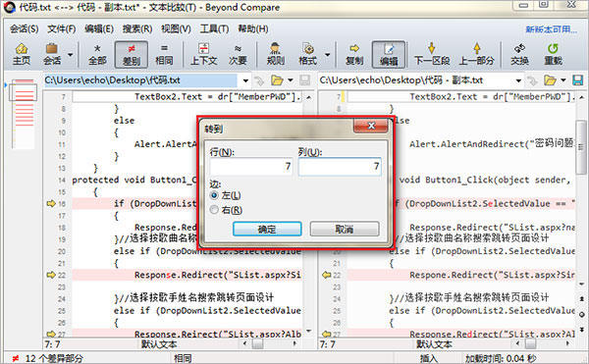Viewport: 589px width, 364px height.
Task: Close the 转到 dialog
Action: [371, 126]
